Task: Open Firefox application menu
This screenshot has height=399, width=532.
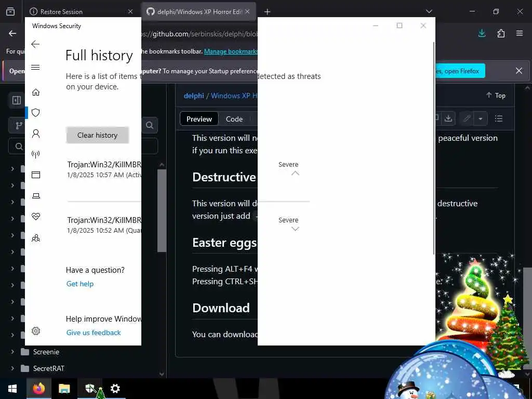Action: point(520,33)
